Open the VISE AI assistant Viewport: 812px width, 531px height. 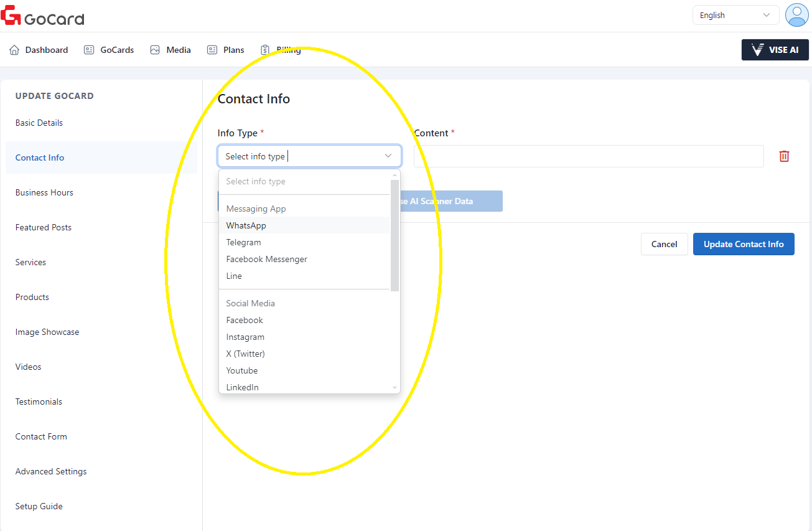[x=775, y=50]
